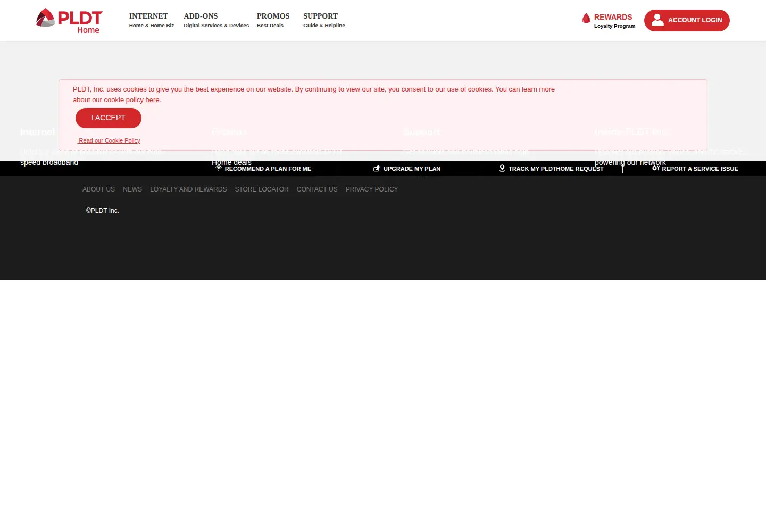Open the Store Locator footer link

click(x=262, y=189)
